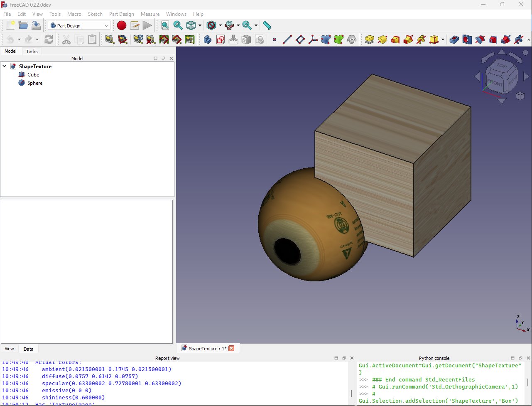The image size is (532, 406).
Task: Click the red macro recording button
Action: pyautogui.click(x=121, y=25)
